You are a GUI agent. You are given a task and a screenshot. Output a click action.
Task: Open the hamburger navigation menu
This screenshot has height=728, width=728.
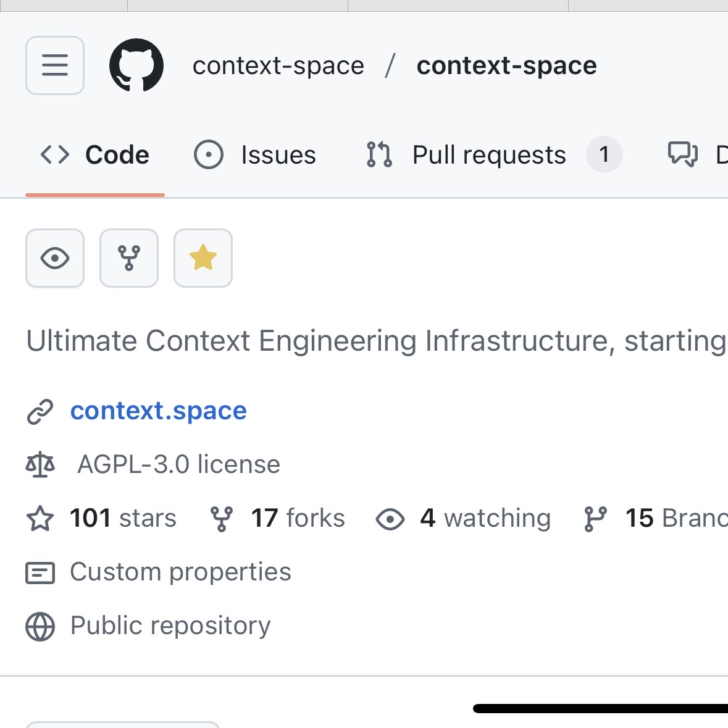tap(55, 65)
